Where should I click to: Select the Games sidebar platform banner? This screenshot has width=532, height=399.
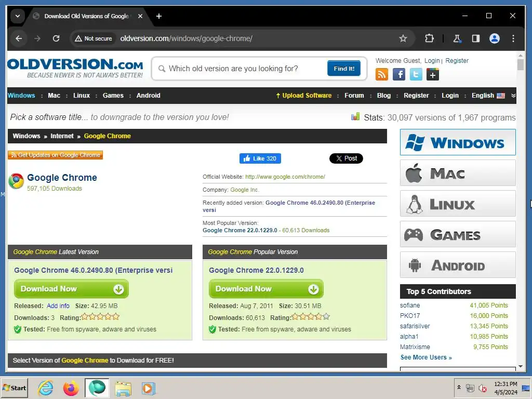[458, 234]
